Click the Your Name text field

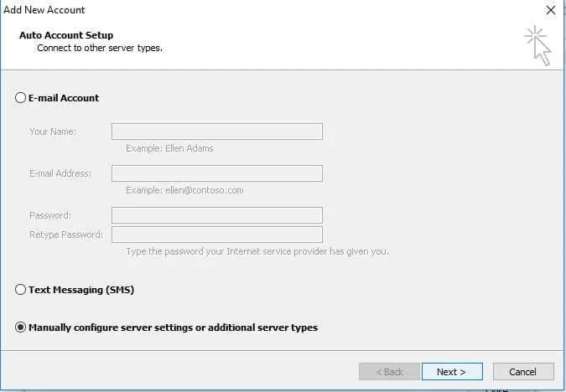pos(216,132)
